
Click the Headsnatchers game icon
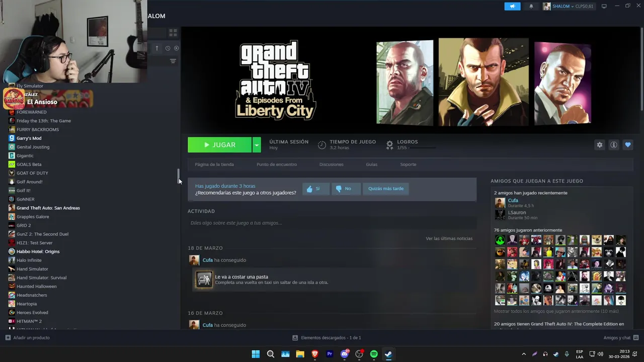(12, 295)
